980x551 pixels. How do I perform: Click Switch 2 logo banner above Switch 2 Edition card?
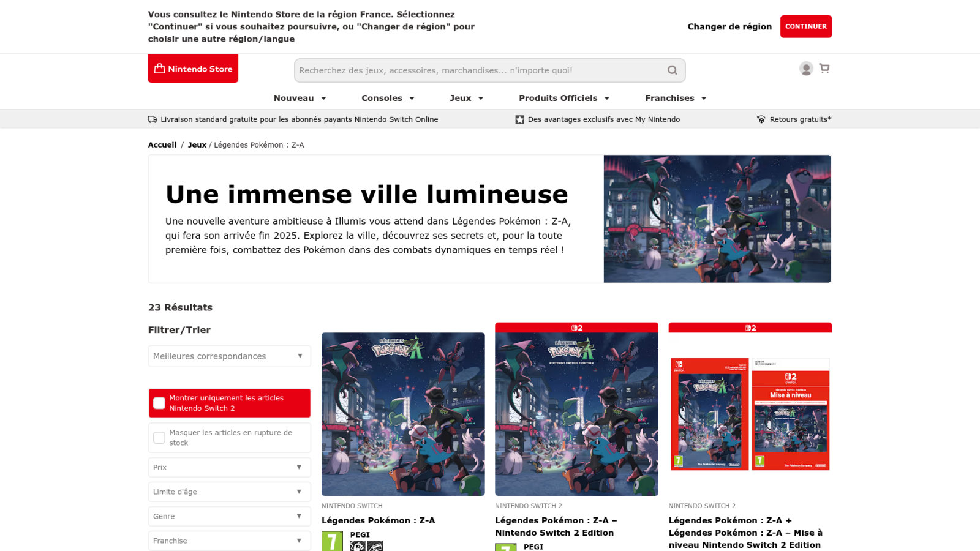pos(576,328)
